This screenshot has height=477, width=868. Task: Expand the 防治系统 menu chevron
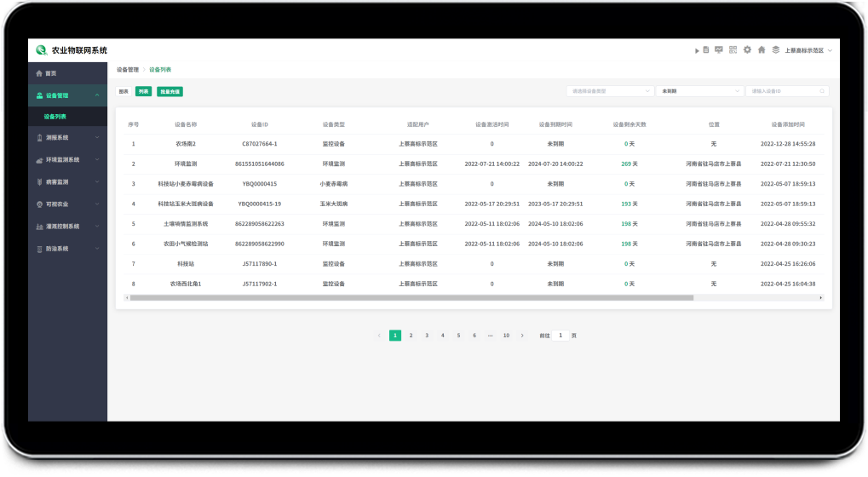click(97, 249)
